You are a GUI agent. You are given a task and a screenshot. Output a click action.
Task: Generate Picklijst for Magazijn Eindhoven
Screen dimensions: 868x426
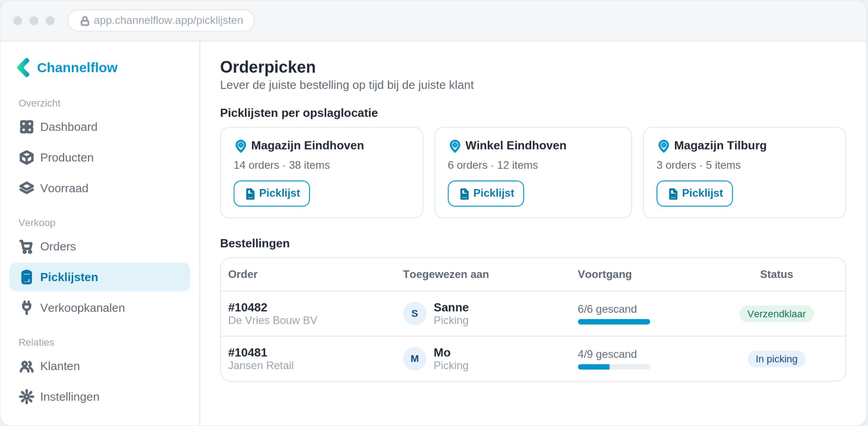point(272,194)
